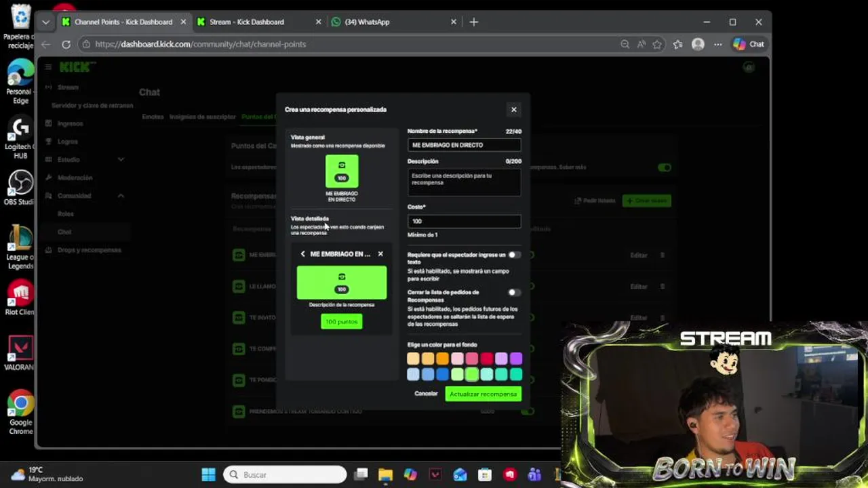This screenshot has width=868, height=488.
Task: Open File Explorer from the taskbar
Action: tap(385, 474)
